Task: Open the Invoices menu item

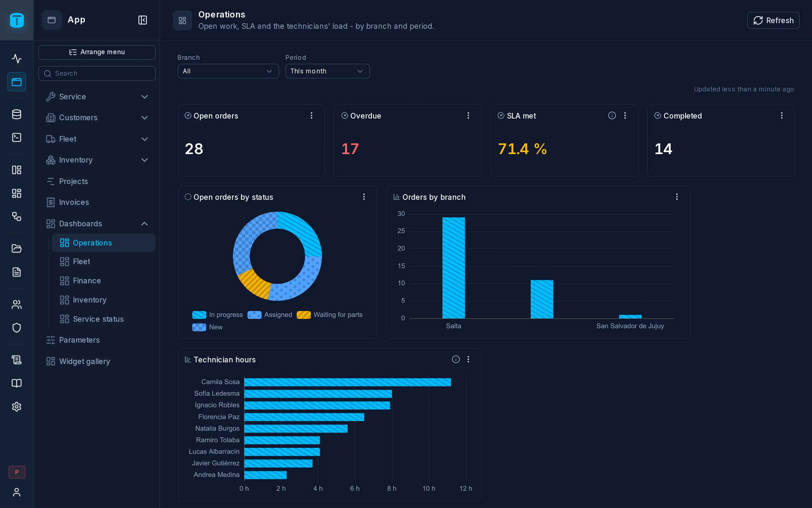Action: (97, 202)
